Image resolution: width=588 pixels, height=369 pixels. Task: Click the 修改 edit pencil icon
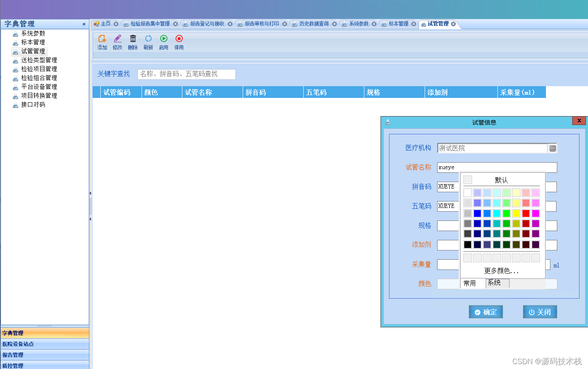[117, 42]
